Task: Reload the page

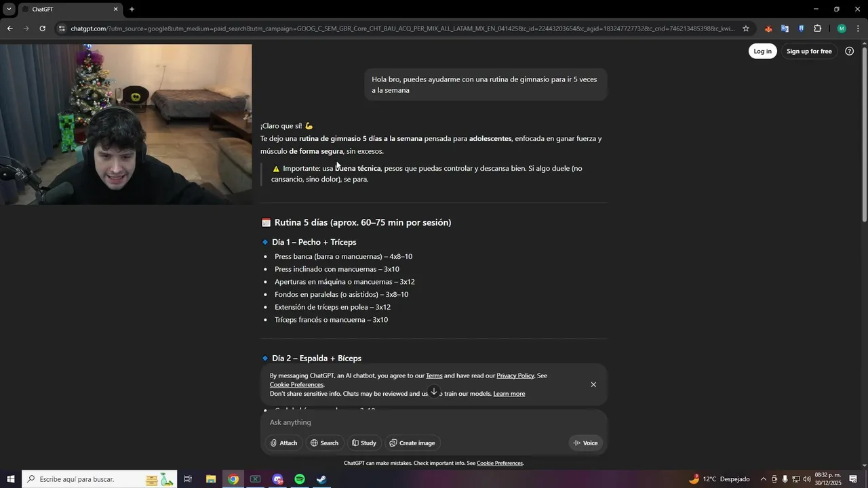Action: click(42, 28)
